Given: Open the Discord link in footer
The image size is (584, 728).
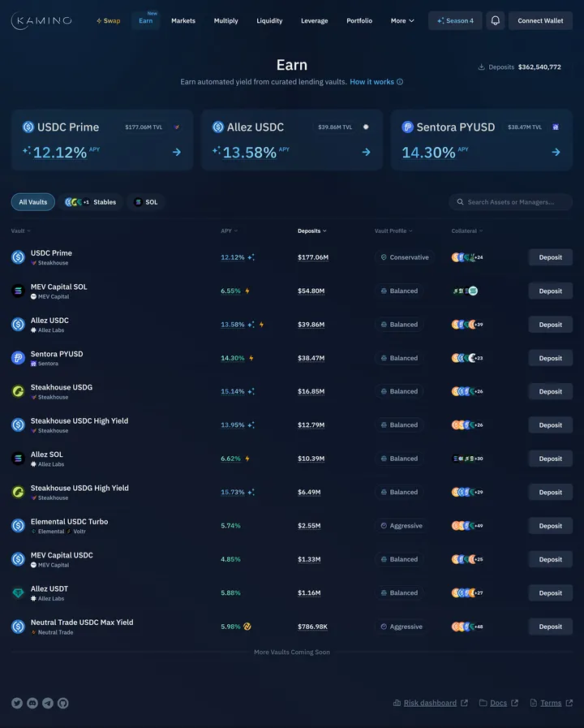Looking at the screenshot, I should [32, 703].
